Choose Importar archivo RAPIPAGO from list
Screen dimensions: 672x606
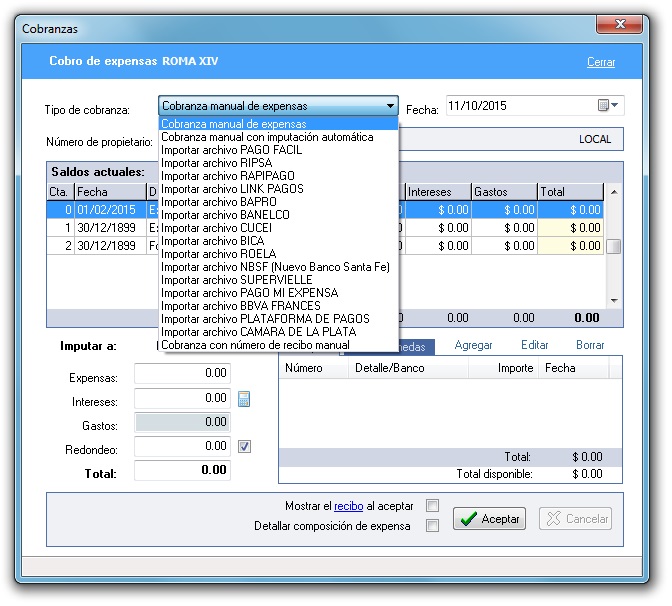click(x=227, y=176)
